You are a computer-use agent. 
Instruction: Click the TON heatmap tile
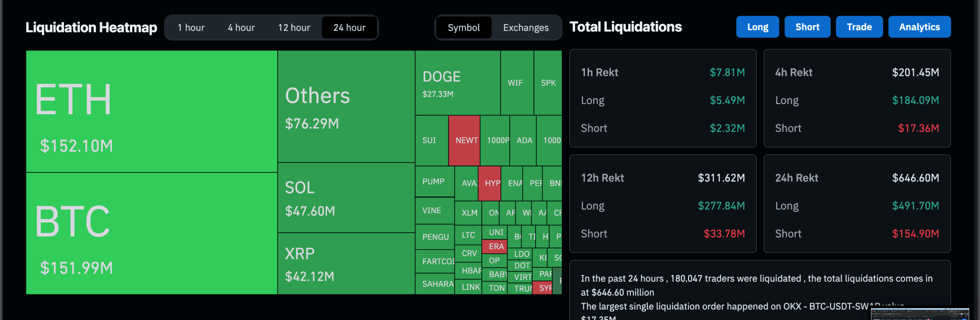495,288
